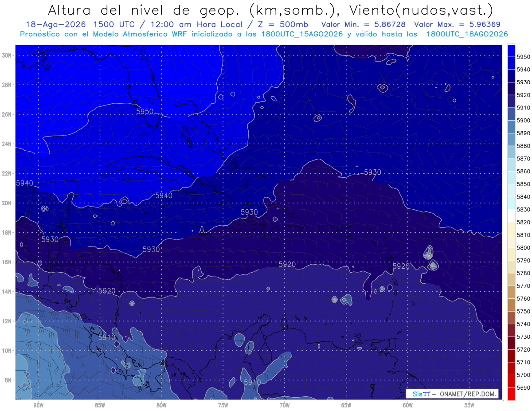532x411 pixels.
Task: Select legend swatch between 5870 and 5880
Action: click(x=511, y=152)
